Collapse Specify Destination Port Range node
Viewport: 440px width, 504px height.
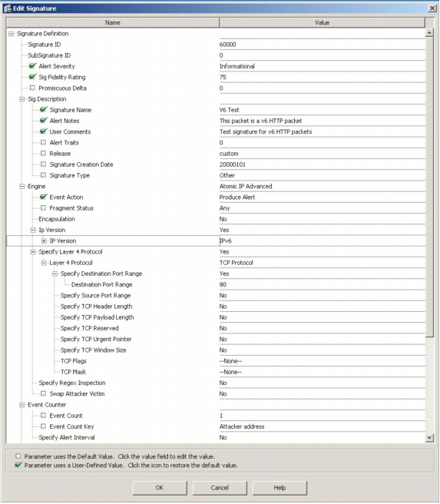(55, 274)
